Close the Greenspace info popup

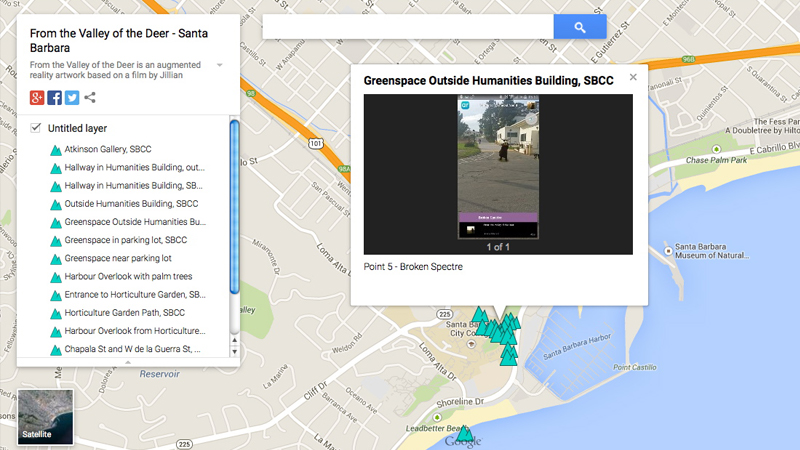pos(633,77)
